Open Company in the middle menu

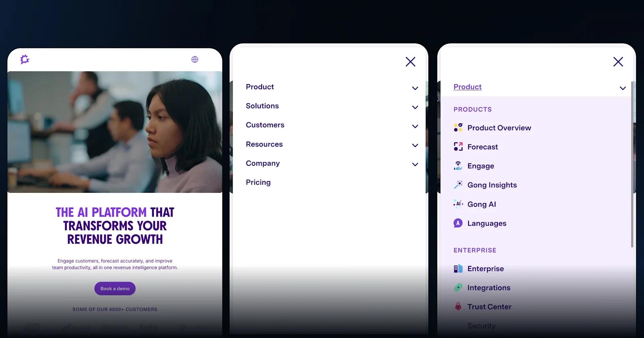263,163
